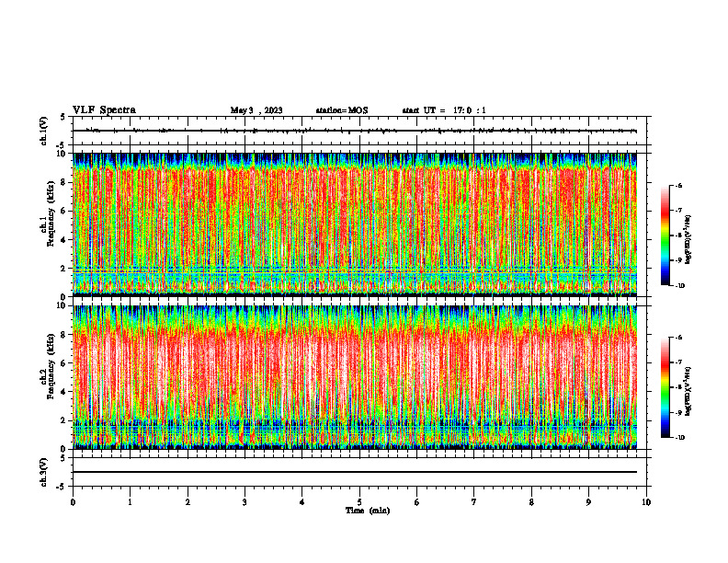The height and width of the screenshot is (563, 728).
Task: Select the 'start UT = 17: 0 : 1' text
Action: (444, 110)
